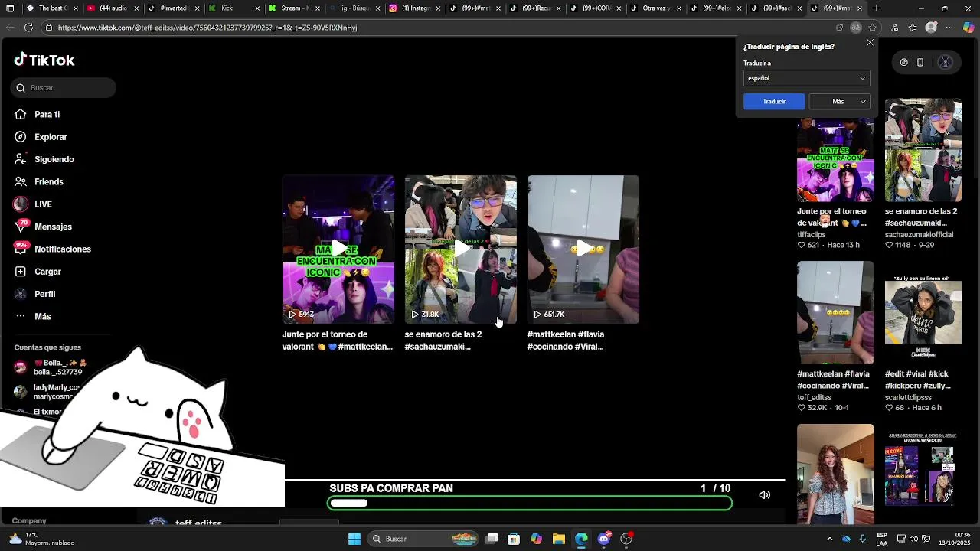Open Cargar upload page

point(47,272)
